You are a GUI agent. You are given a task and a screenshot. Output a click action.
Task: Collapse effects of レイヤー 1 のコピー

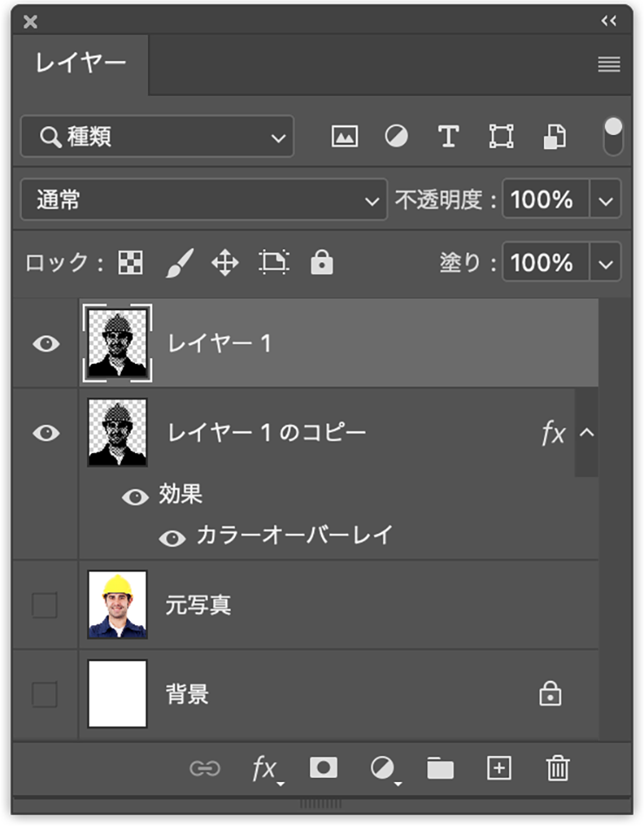[x=587, y=433]
